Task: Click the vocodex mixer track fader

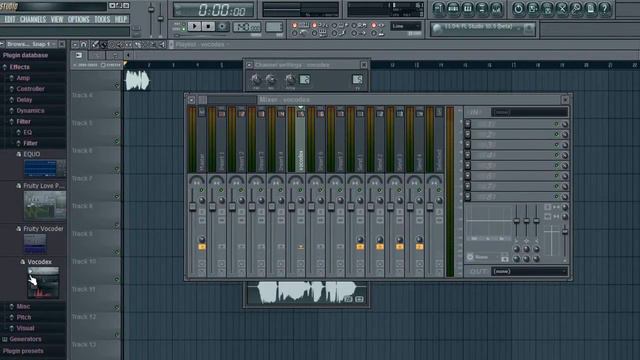Action: (291, 207)
